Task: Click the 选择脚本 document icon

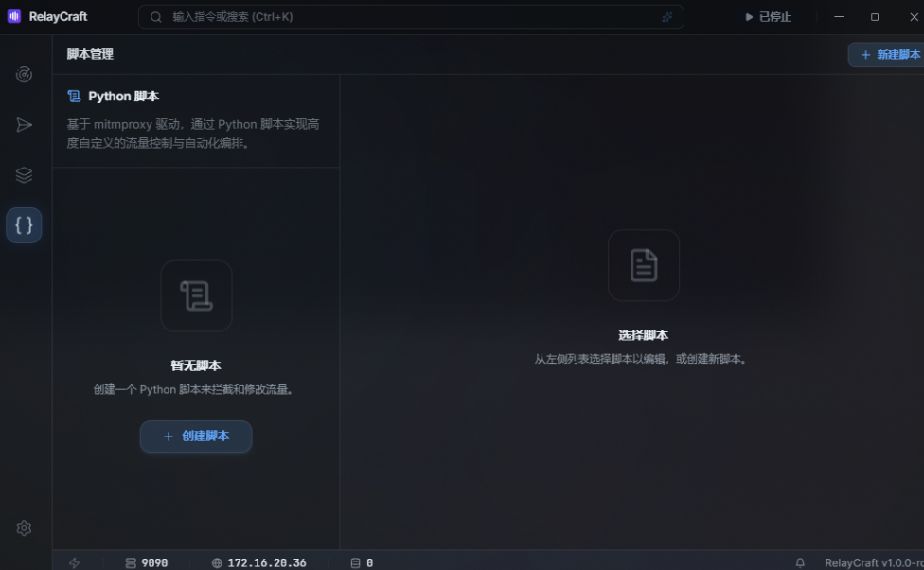Action: pyautogui.click(x=644, y=265)
